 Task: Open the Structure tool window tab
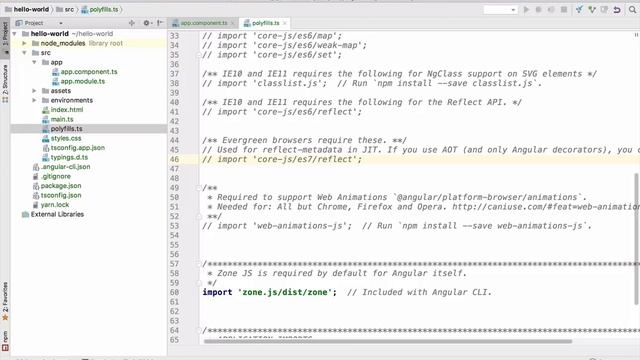click(x=5, y=83)
